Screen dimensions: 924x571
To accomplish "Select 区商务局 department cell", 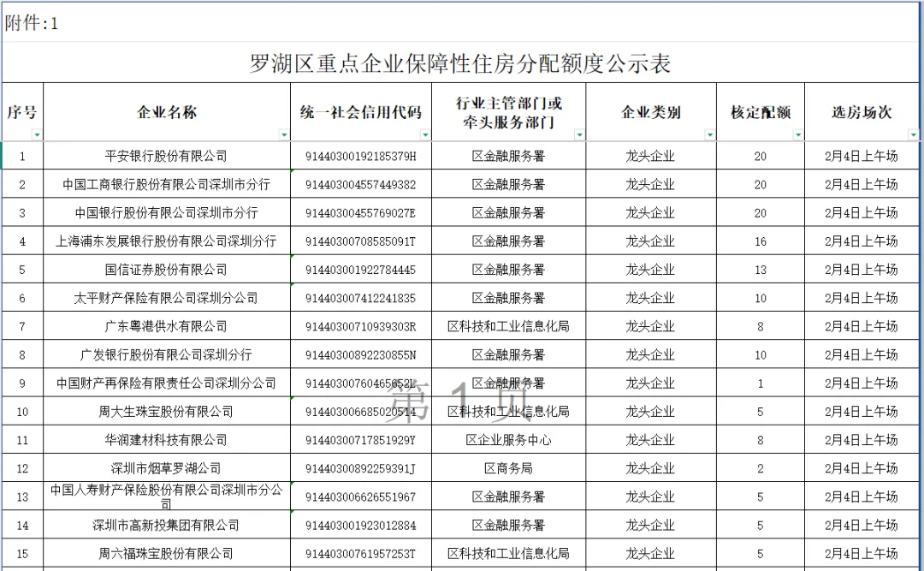I will [509, 468].
